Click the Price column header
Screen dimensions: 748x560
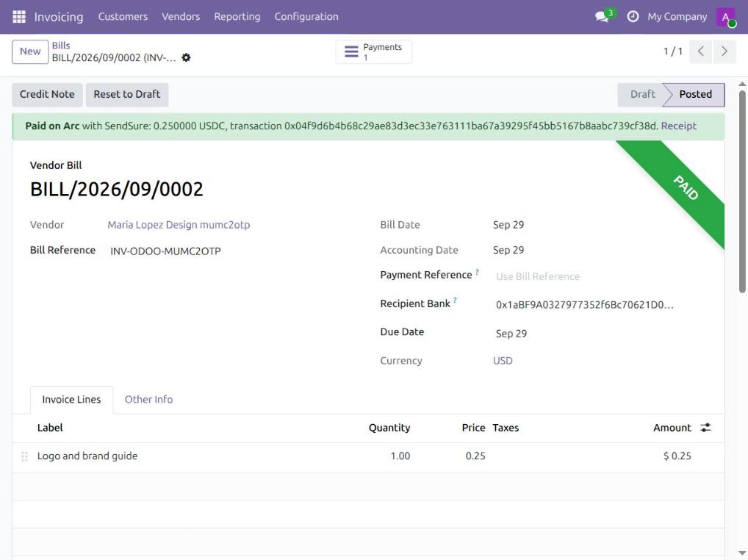473,428
